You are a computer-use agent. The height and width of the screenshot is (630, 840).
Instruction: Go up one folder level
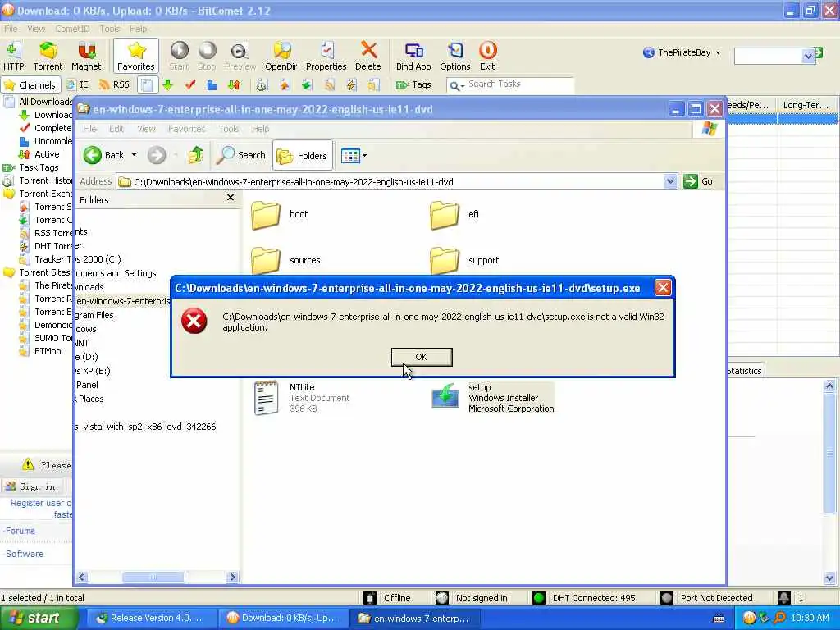pos(195,155)
